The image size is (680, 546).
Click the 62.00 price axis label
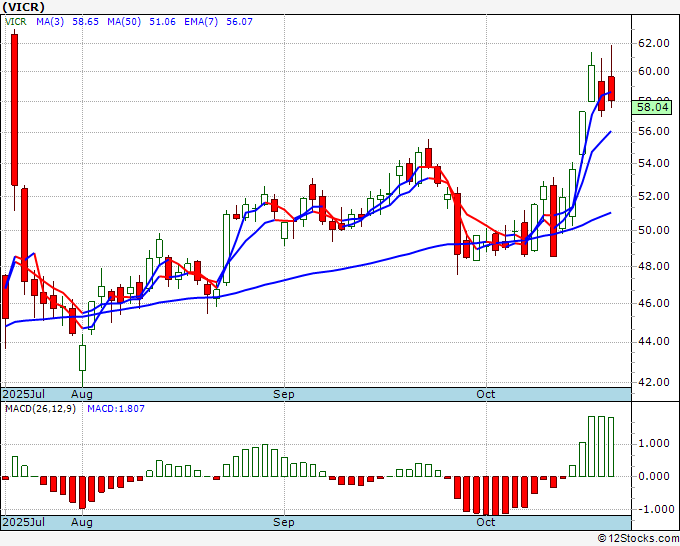[x=654, y=43]
